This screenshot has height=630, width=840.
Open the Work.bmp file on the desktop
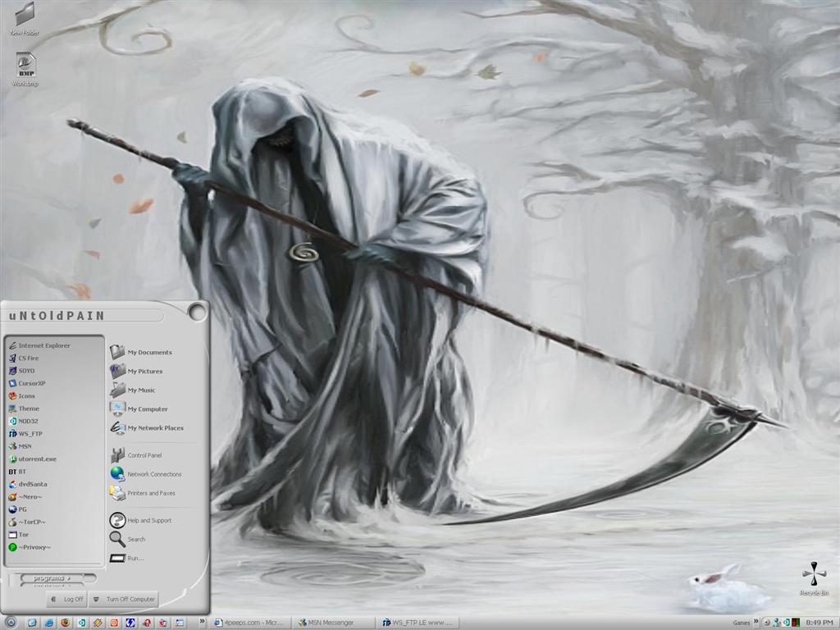tap(25, 67)
